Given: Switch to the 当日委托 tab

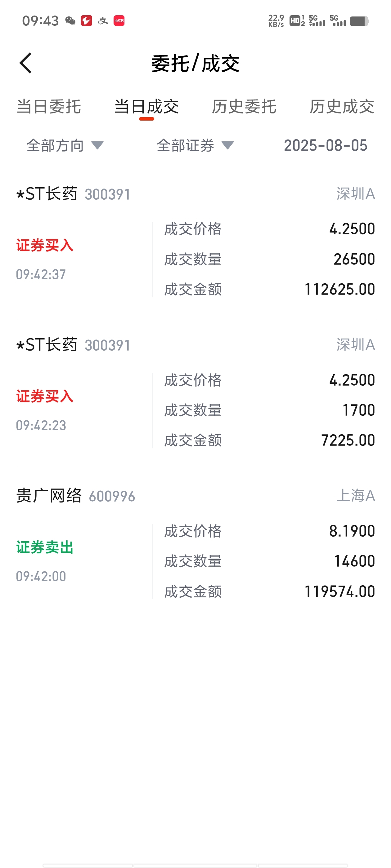Looking at the screenshot, I should coord(49,107).
